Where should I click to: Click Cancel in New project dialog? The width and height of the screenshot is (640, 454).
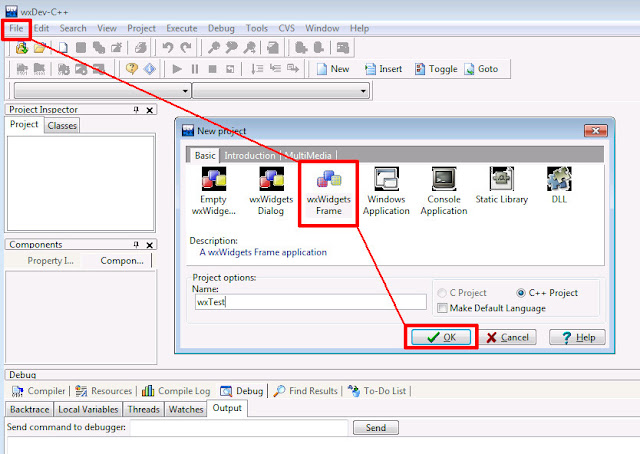508,337
